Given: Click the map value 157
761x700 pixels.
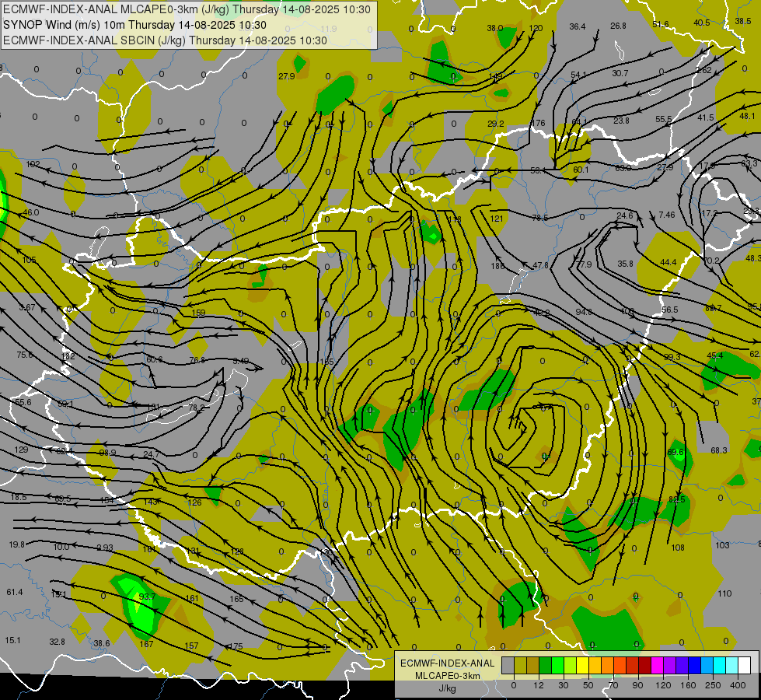Looking at the screenshot, I should 192,646.
